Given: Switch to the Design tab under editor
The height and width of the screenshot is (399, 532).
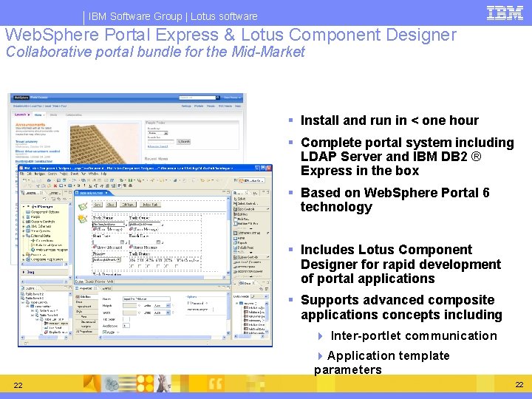Looking at the screenshot, I should pos(79,282).
